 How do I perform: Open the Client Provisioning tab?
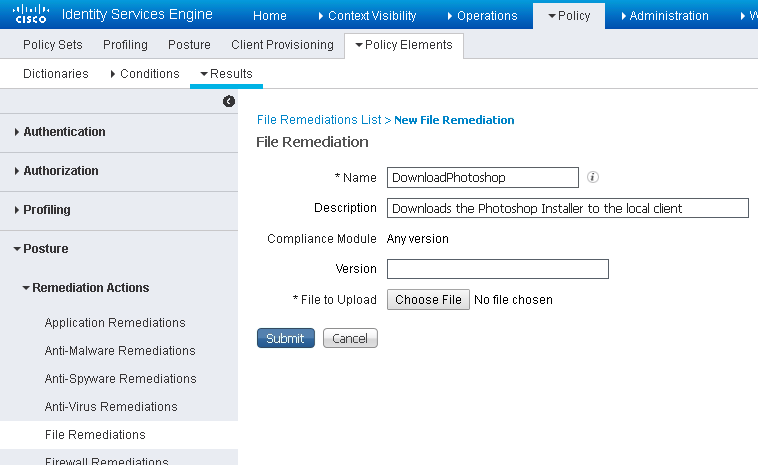[282, 45]
